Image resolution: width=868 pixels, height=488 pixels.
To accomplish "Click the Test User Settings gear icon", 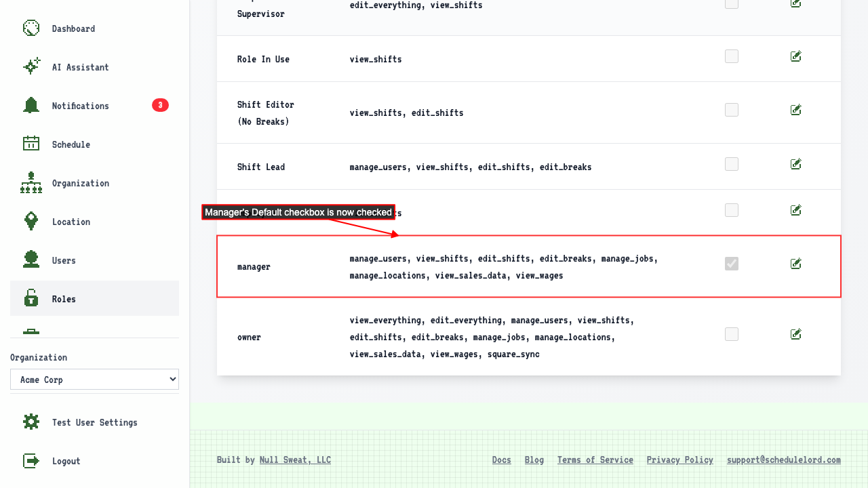I will [x=31, y=422].
